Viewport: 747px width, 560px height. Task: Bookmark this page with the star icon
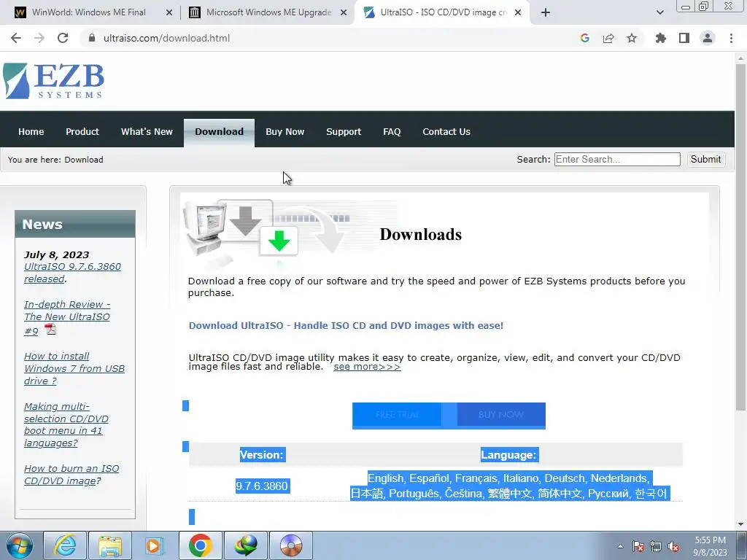click(x=632, y=38)
